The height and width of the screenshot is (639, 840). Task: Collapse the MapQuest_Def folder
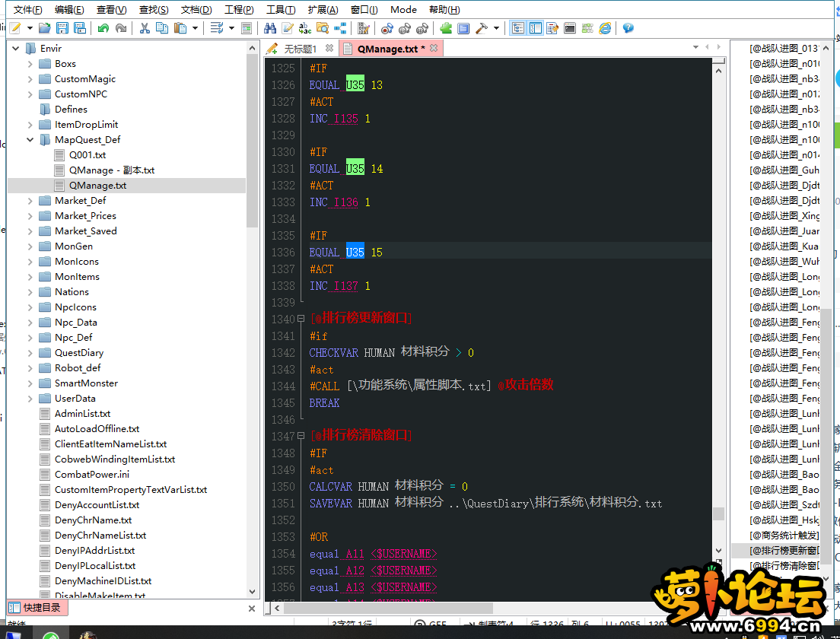(x=30, y=140)
